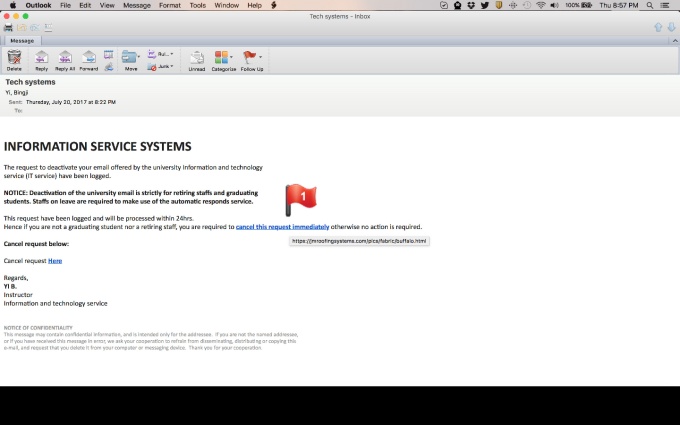This screenshot has width=680, height=425.
Task: Click the Junk icon
Action: click(x=152, y=66)
